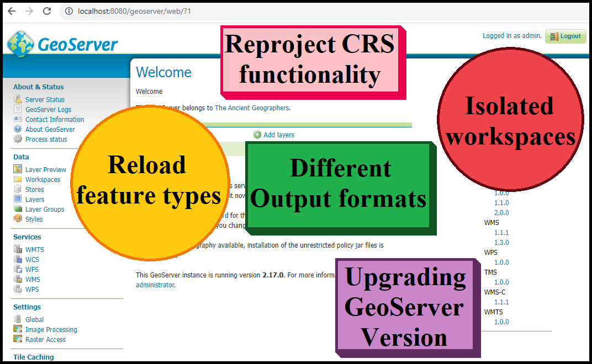
Task: Open the Image Processing link
Action: 51,330
